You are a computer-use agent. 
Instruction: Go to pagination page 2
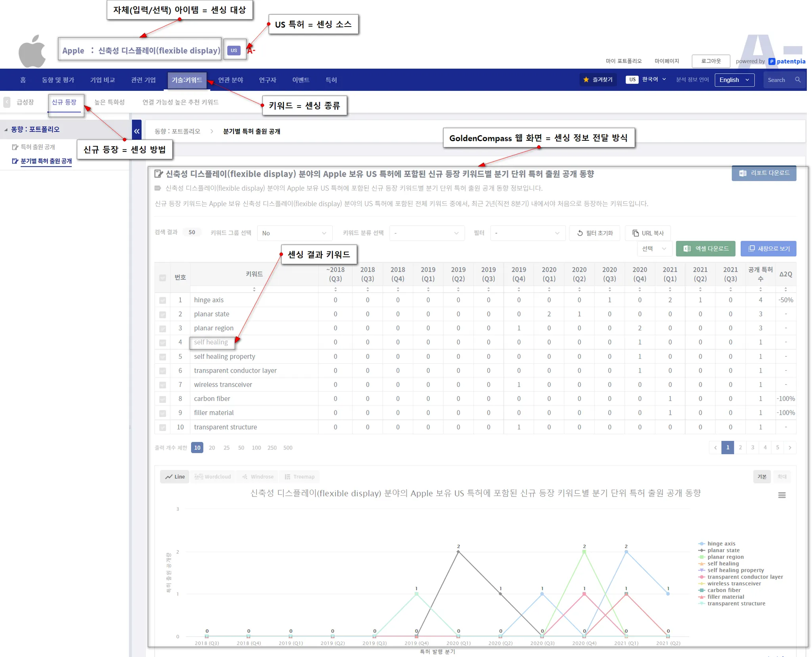click(x=740, y=448)
